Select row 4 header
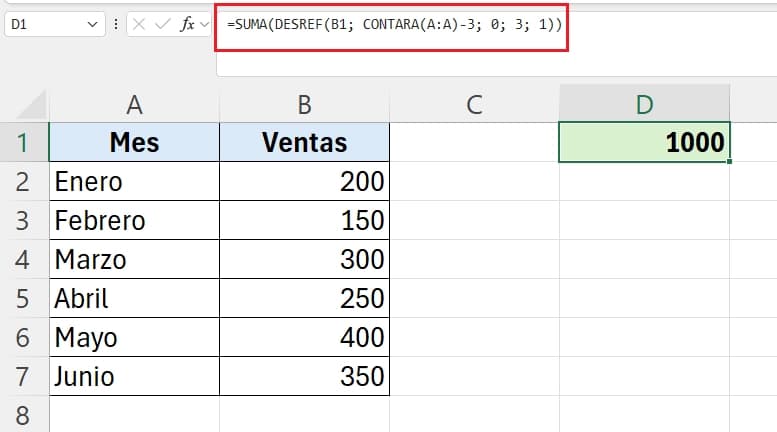 click(x=24, y=260)
